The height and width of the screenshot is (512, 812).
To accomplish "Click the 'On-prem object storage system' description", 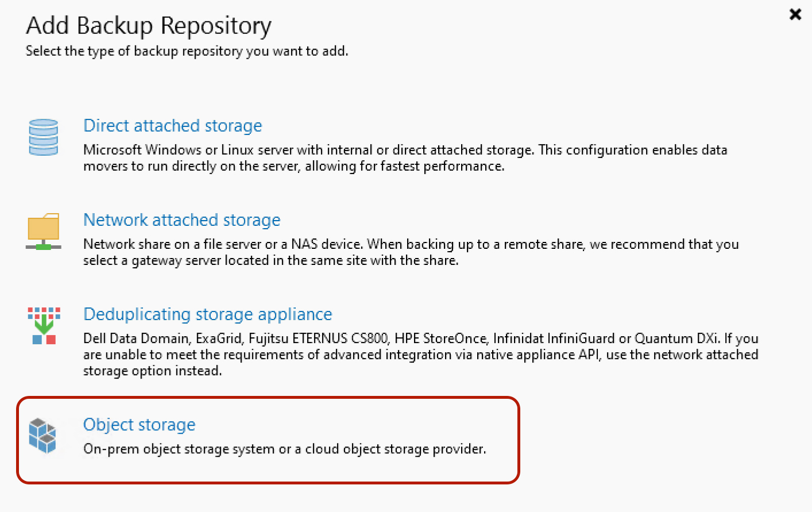I will [284, 449].
